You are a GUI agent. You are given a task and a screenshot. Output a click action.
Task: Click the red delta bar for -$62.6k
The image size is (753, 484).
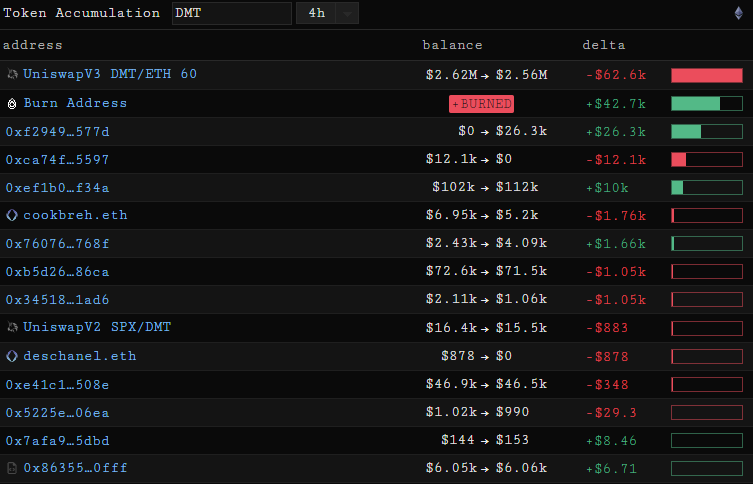tap(706, 75)
